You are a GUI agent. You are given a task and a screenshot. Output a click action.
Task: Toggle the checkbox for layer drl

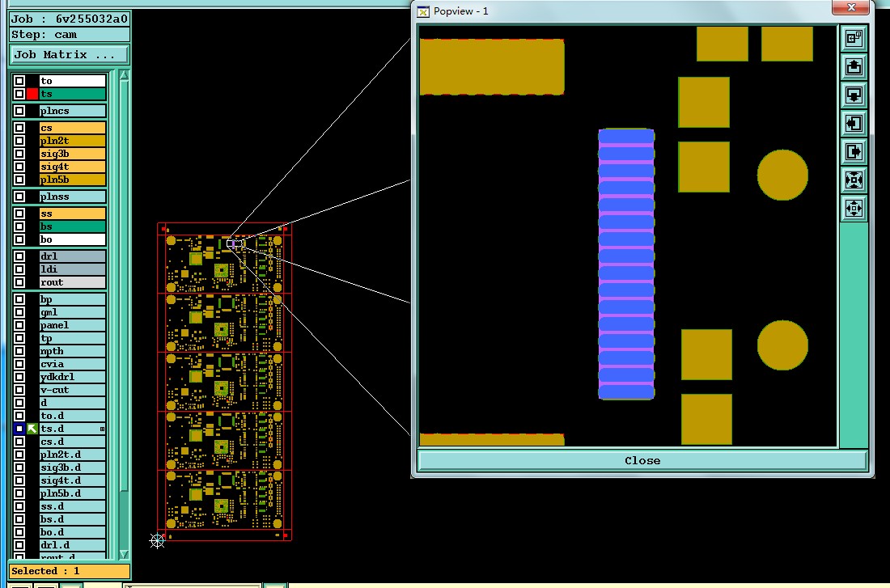point(19,256)
